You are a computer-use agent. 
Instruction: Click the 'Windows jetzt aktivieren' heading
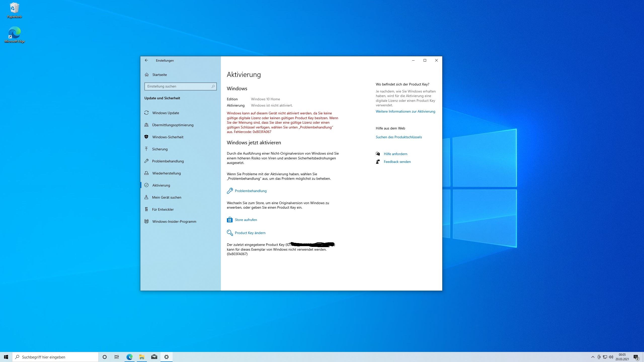click(254, 143)
